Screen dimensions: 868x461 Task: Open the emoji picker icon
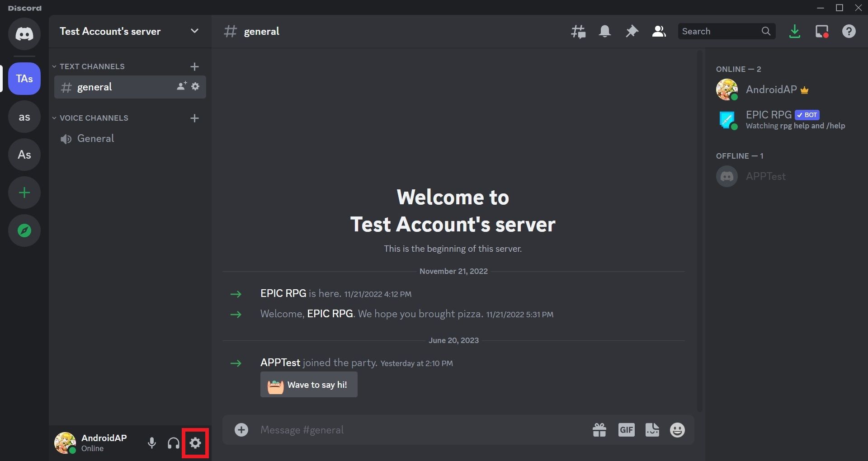point(677,430)
